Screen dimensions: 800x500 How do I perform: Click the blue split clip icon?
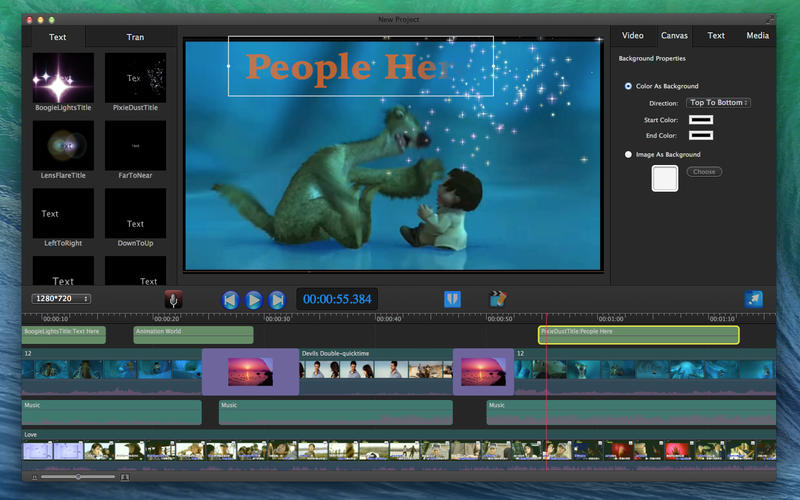tap(453, 299)
